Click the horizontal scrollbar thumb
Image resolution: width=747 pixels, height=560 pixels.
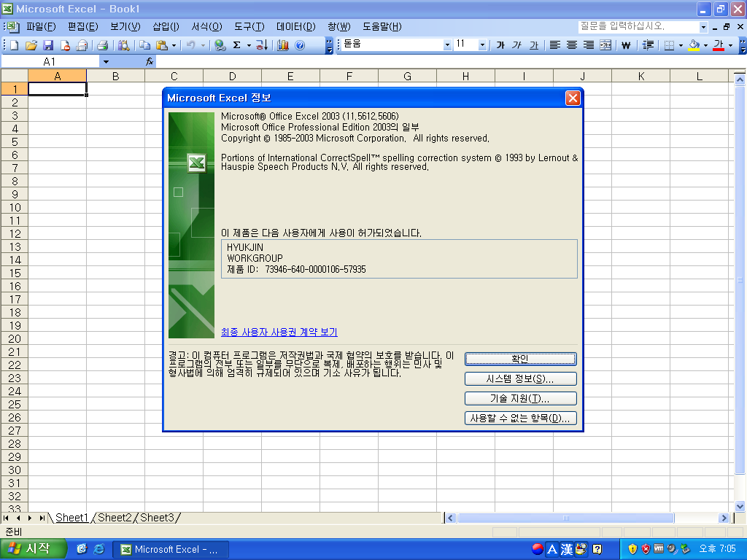click(566, 518)
